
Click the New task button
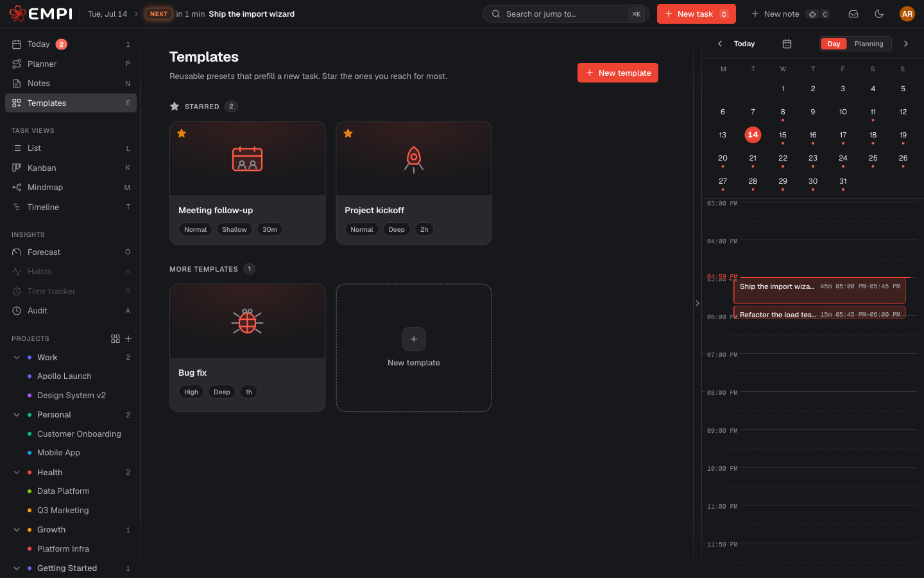tap(696, 13)
